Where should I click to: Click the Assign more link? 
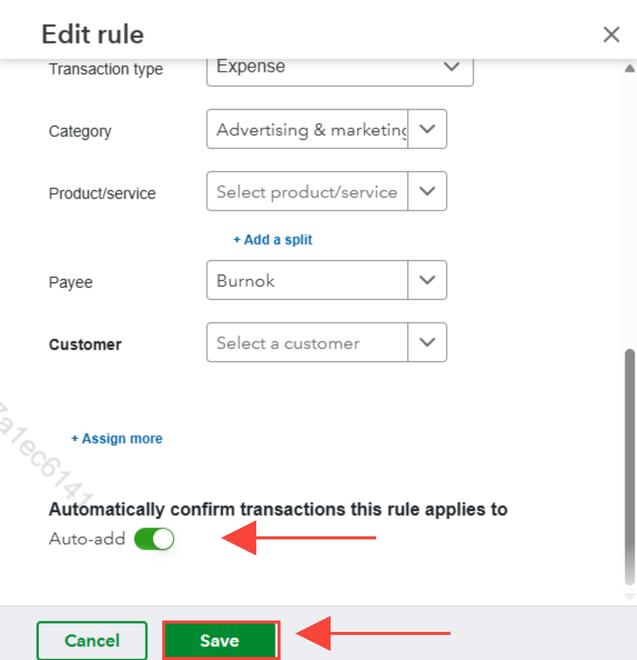pyautogui.click(x=117, y=439)
